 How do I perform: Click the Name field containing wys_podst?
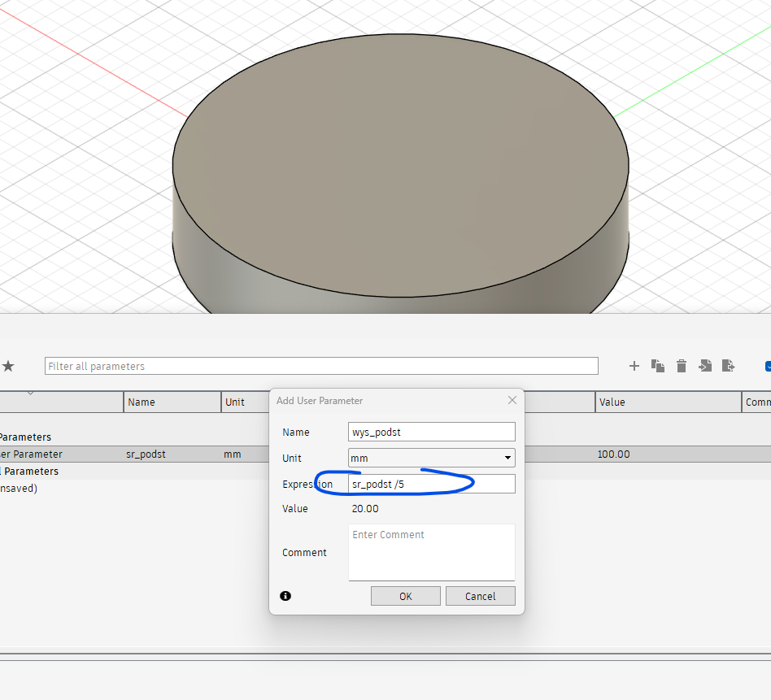pos(431,432)
